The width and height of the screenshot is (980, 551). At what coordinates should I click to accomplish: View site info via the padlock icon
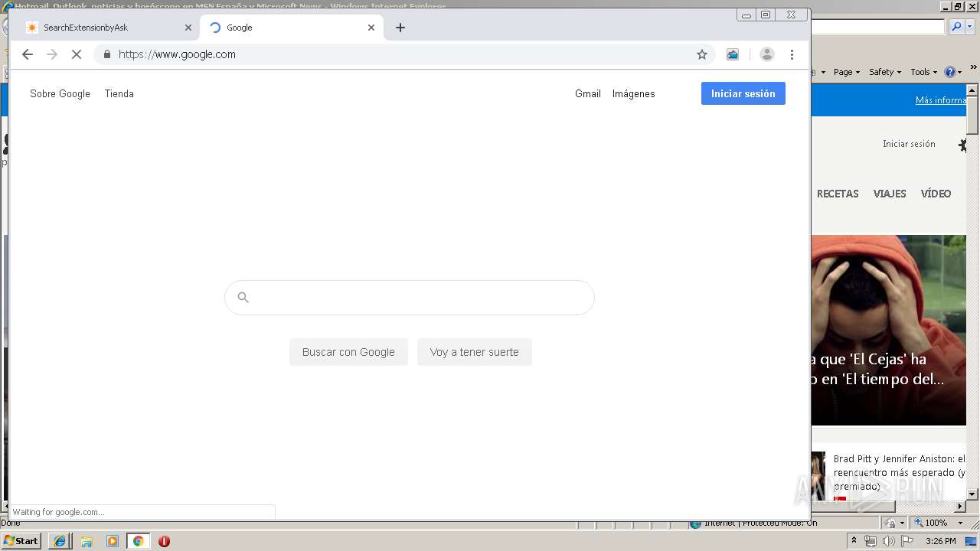pyautogui.click(x=106, y=54)
